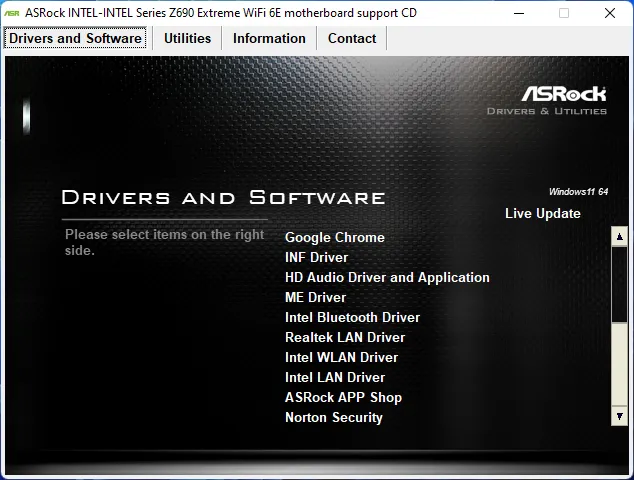634x480 pixels.
Task: Select HD Audio Driver and Application
Action: point(387,277)
